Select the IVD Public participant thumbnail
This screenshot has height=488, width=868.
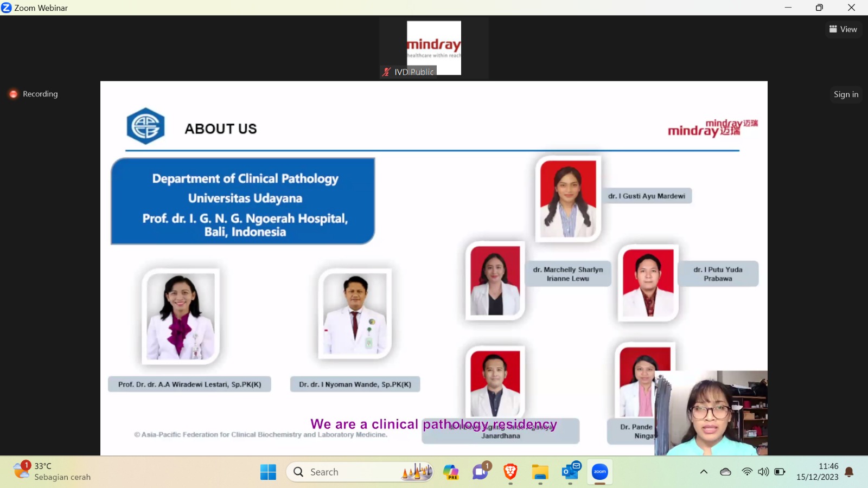pyautogui.click(x=433, y=48)
